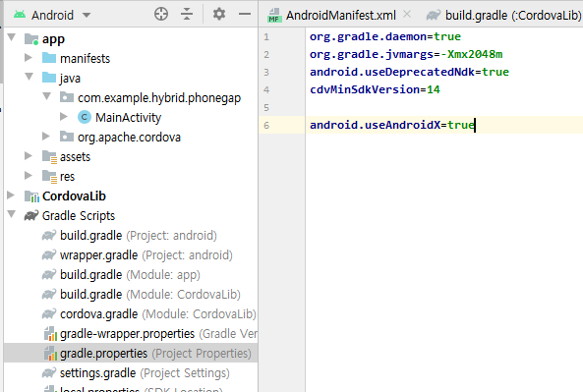The width and height of the screenshot is (583, 392).
Task: Expand the CordovaLib module
Action: tap(11, 195)
